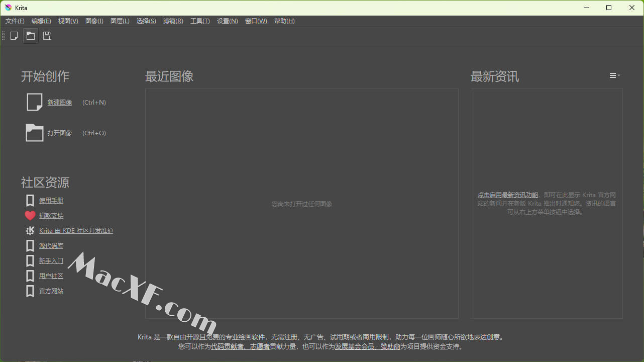
Task: Click the save toolbar icon
Action: pyautogui.click(x=47, y=36)
